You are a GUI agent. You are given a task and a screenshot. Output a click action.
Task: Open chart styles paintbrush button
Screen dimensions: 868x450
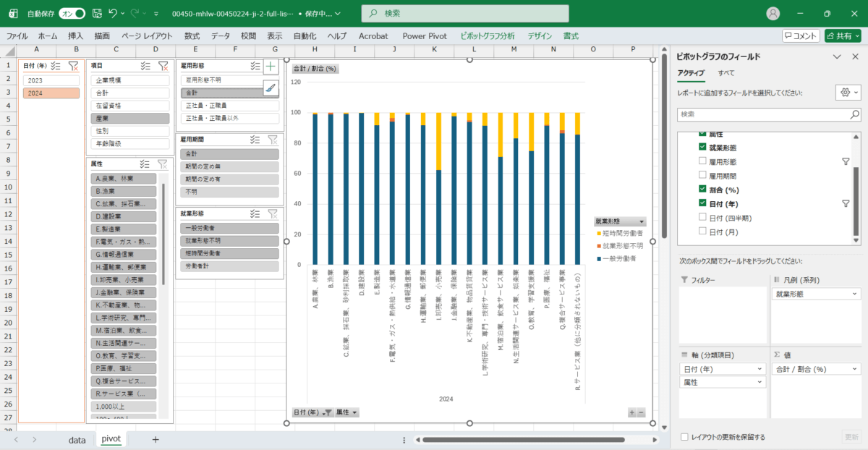click(x=271, y=88)
